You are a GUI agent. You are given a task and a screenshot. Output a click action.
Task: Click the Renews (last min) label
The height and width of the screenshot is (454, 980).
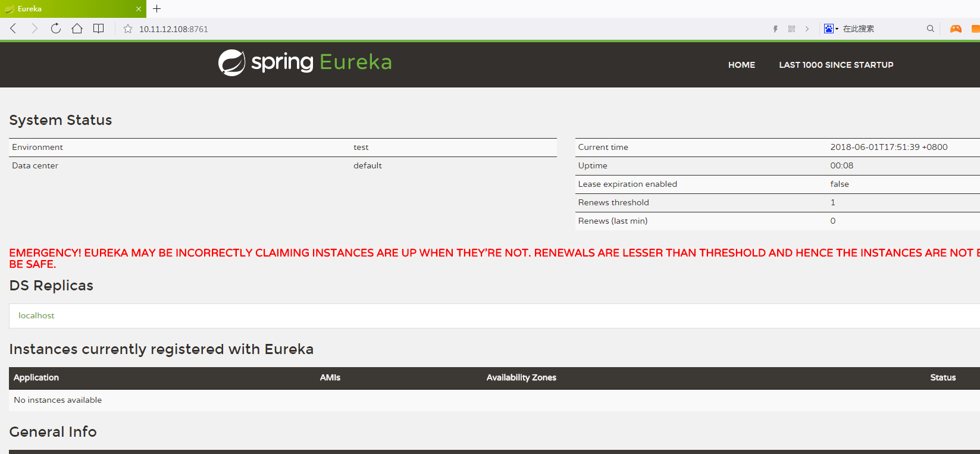tap(613, 221)
